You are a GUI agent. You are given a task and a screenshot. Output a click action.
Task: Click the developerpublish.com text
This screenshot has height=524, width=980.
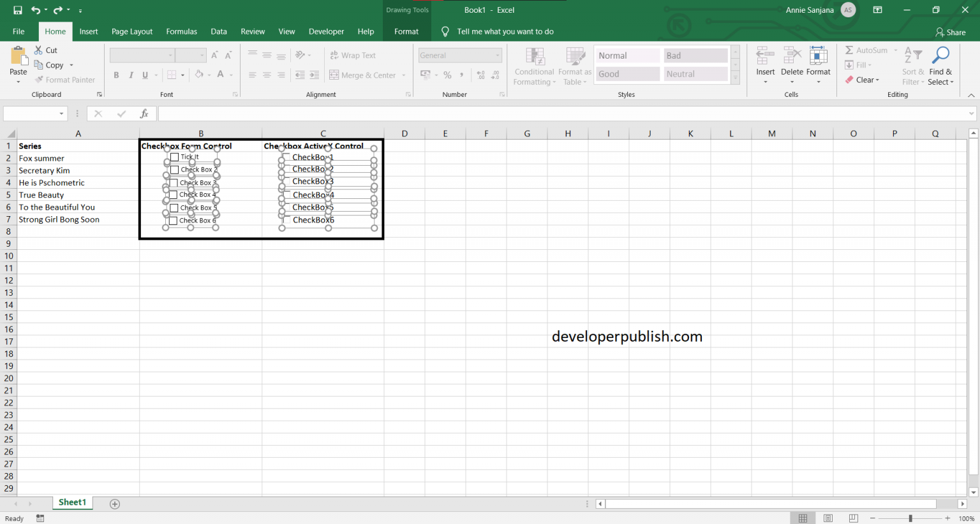[628, 336]
